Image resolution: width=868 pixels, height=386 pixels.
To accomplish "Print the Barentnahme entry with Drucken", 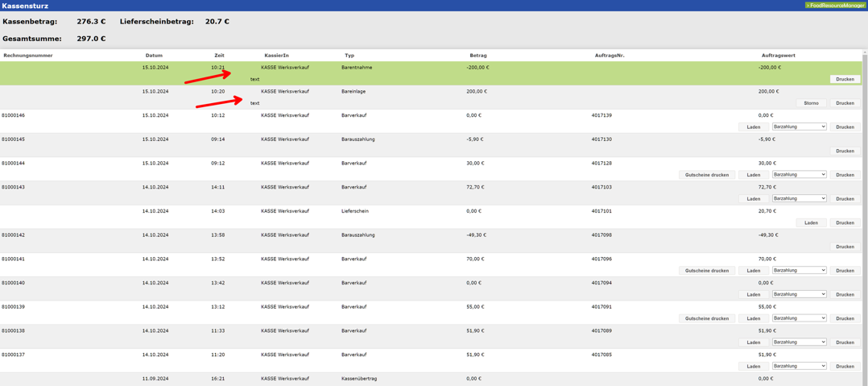I will point(845,79).
